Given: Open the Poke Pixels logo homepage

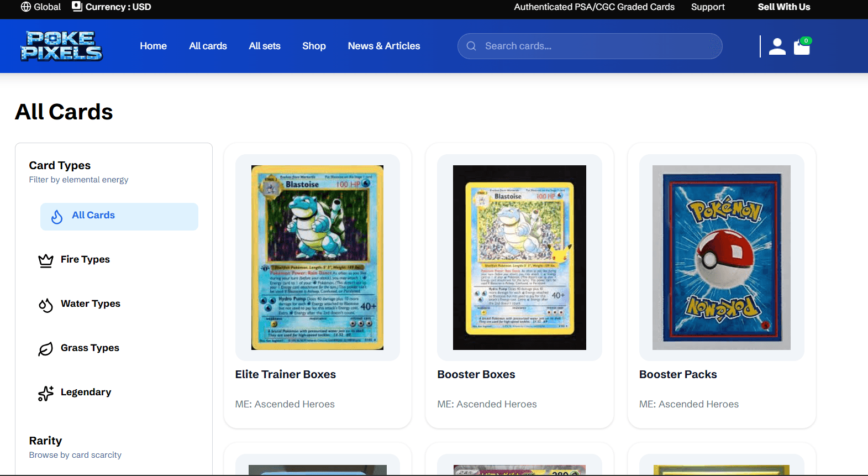Looking at the screenshot, I should tap(61, 46).
